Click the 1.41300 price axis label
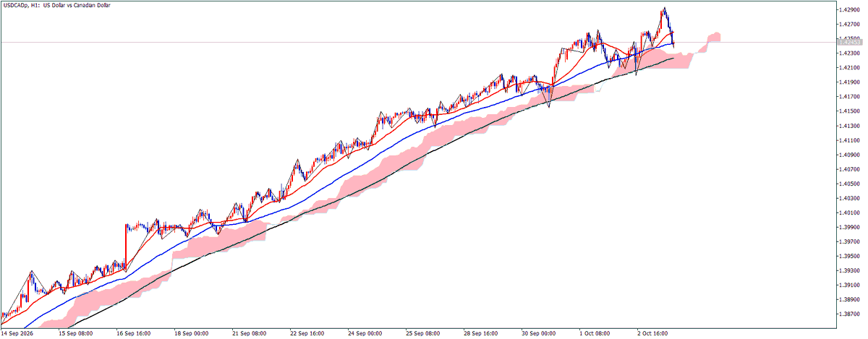The image size is (868, 339). [x=848, y=126]
